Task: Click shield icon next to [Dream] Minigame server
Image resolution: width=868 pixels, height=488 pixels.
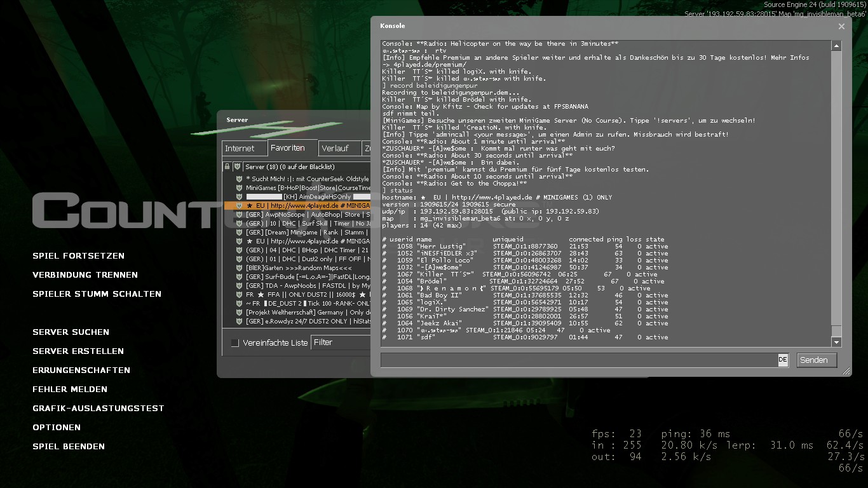Action: pyautogui.click(x=240, y=233)
